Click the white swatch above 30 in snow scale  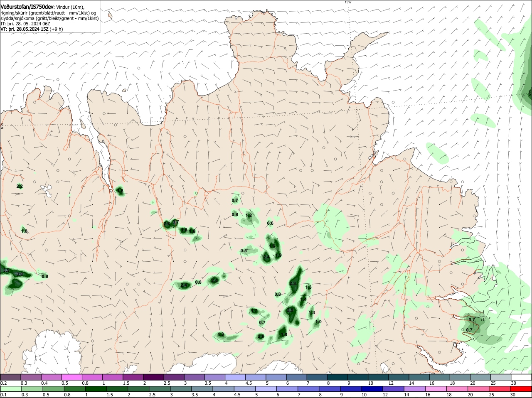(x=521, y=377)
